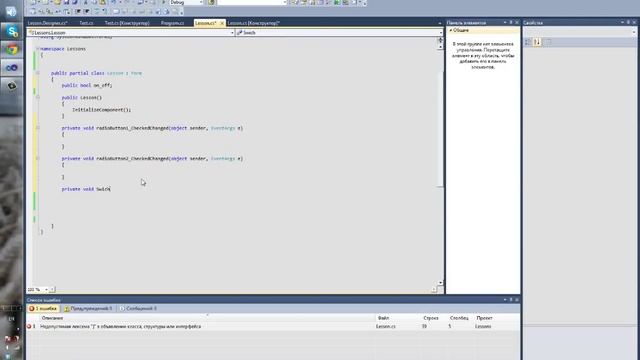Place cursor after 'private void Swich'
Screen dimensions: 640x360
[x=111, y=189]
